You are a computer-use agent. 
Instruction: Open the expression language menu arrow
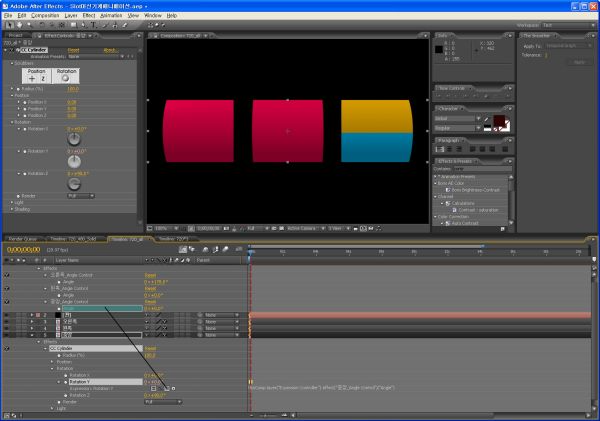click(174, 388)
